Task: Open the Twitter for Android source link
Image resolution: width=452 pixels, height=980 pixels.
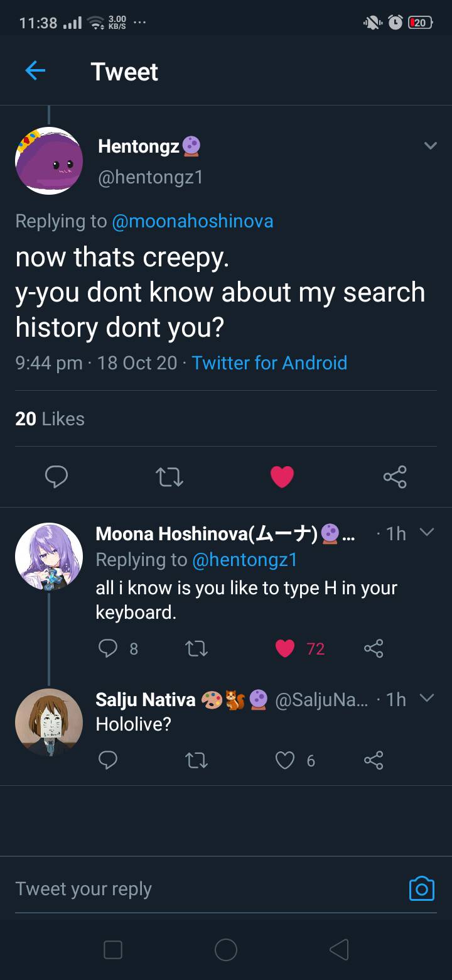Action: pos(269,363)
